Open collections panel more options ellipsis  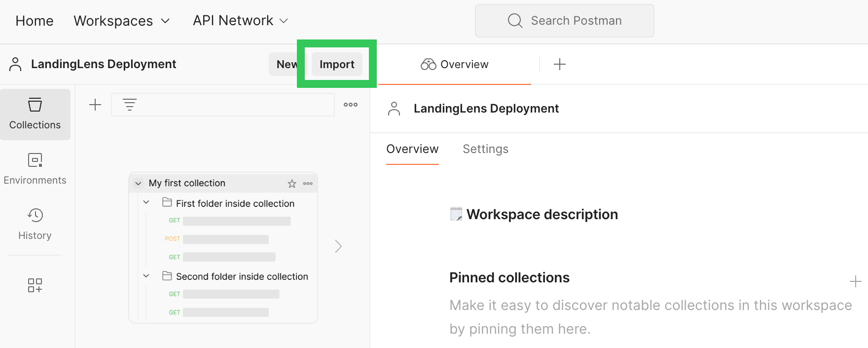[351, 105]
